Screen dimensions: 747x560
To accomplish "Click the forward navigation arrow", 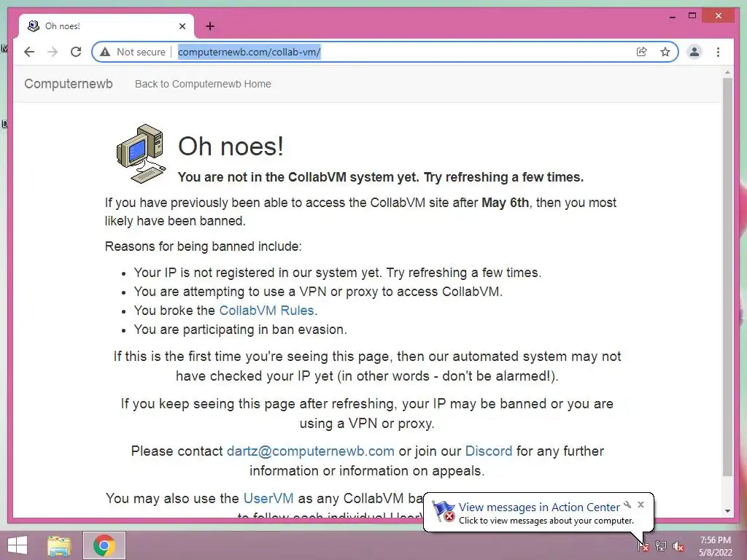I will tap(53, 52).
